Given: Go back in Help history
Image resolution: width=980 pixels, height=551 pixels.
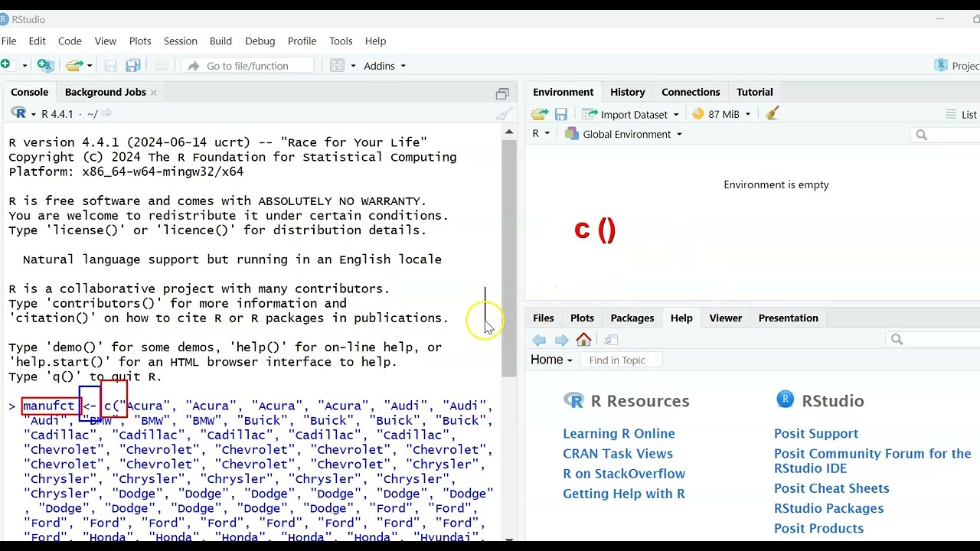Looking at the screenshot, I should pos(539,340).
